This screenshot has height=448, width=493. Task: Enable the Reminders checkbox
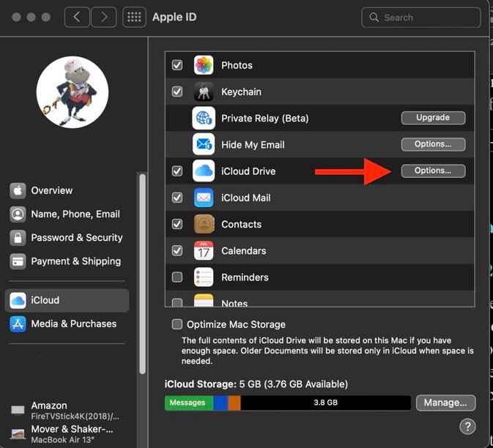point(177,277)
